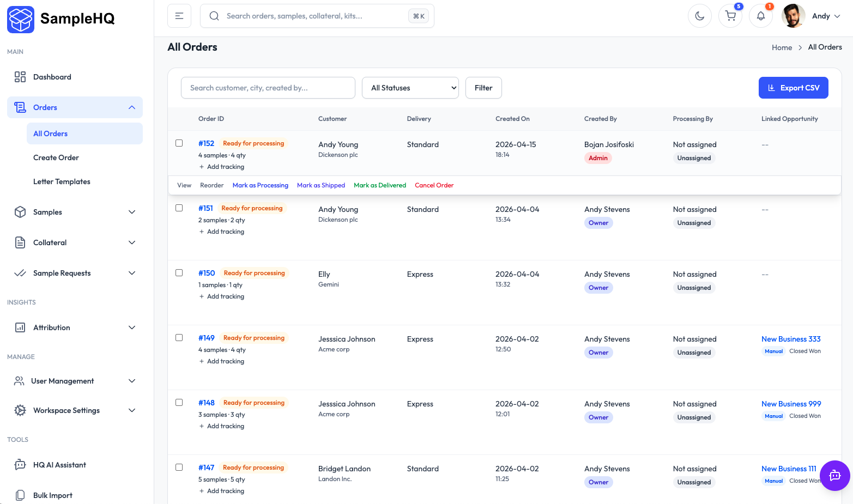Open the shopping cart icon
The image size is (853, 504).
click(730, 16)
